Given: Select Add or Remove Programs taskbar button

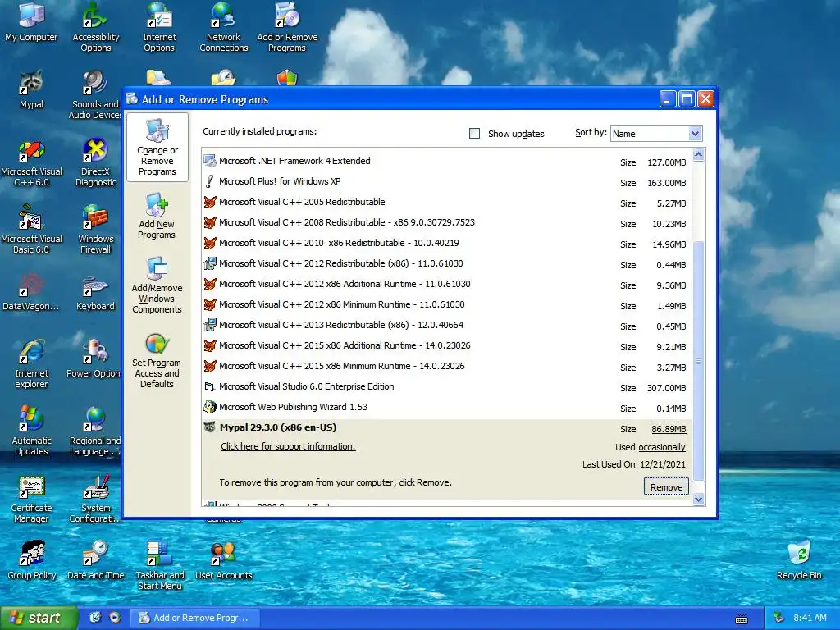Looking at the screenshot, I should pyautogui.click(x=194, y=618).
